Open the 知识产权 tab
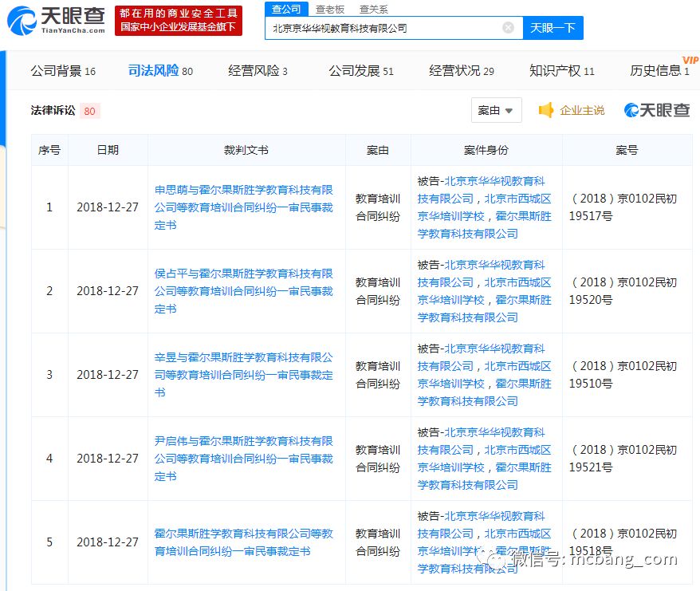700x591 pixels. (561, 70)
